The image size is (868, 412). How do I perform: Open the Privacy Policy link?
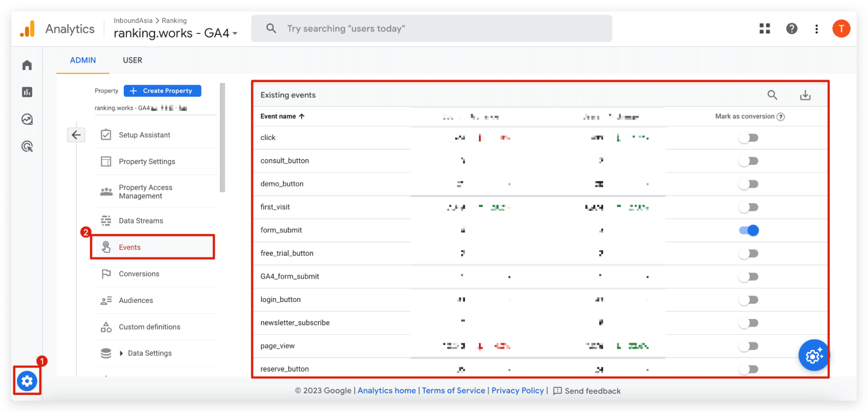click(x=517, y=391)
